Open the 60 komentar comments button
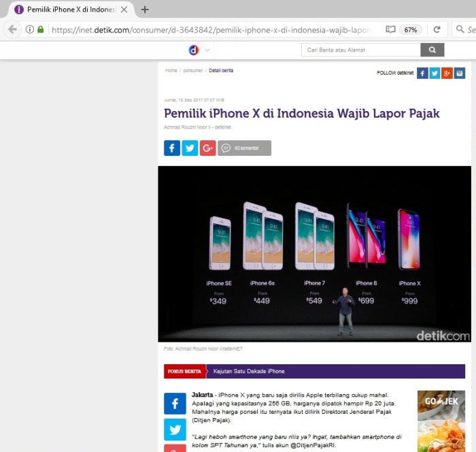The image size is (476, 452). [245, 148]
